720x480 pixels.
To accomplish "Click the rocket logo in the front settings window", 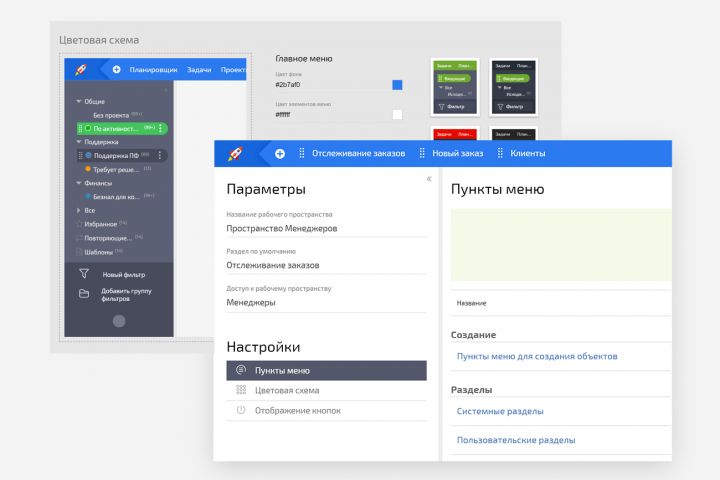I will [x=235, y=153].
